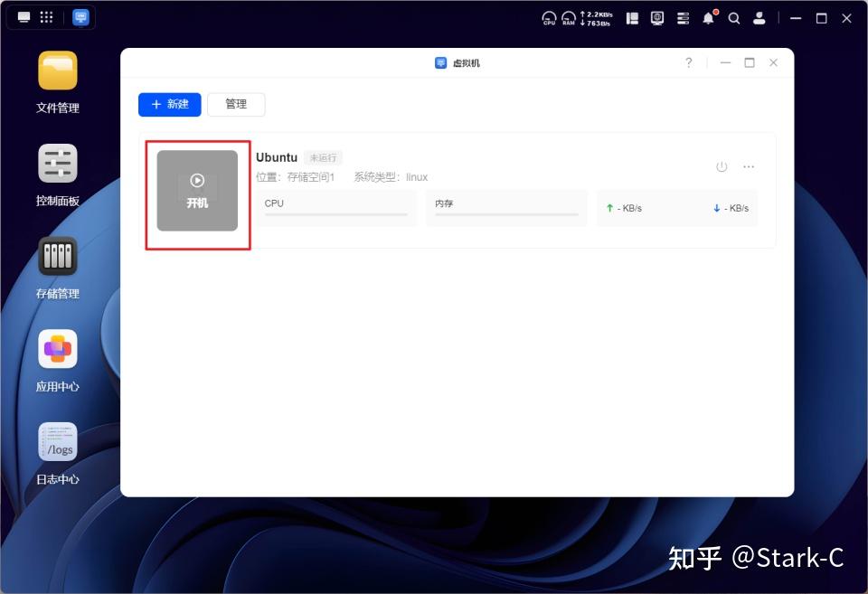Open Ubuntu more options ellipsis menu
868x594 pixels.
[x=749, y=166]
